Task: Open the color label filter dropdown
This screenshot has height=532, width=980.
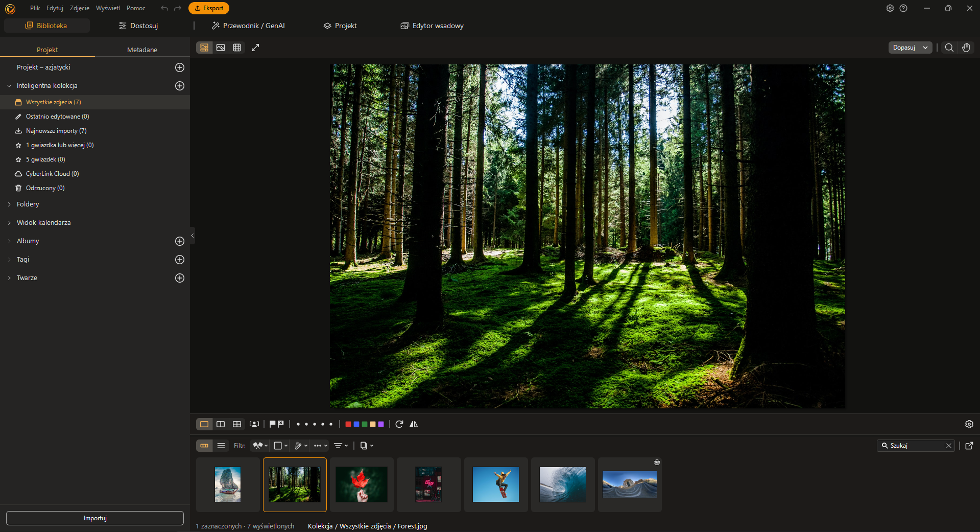Action: coord(281,446)
